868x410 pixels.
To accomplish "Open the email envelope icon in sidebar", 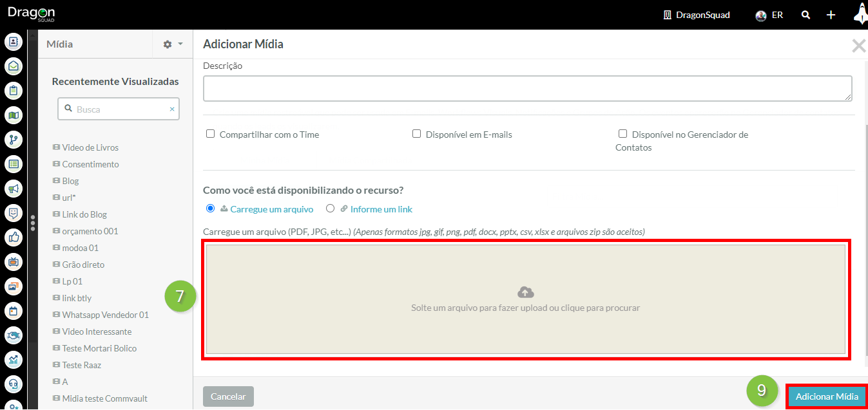I will [14, 66].
